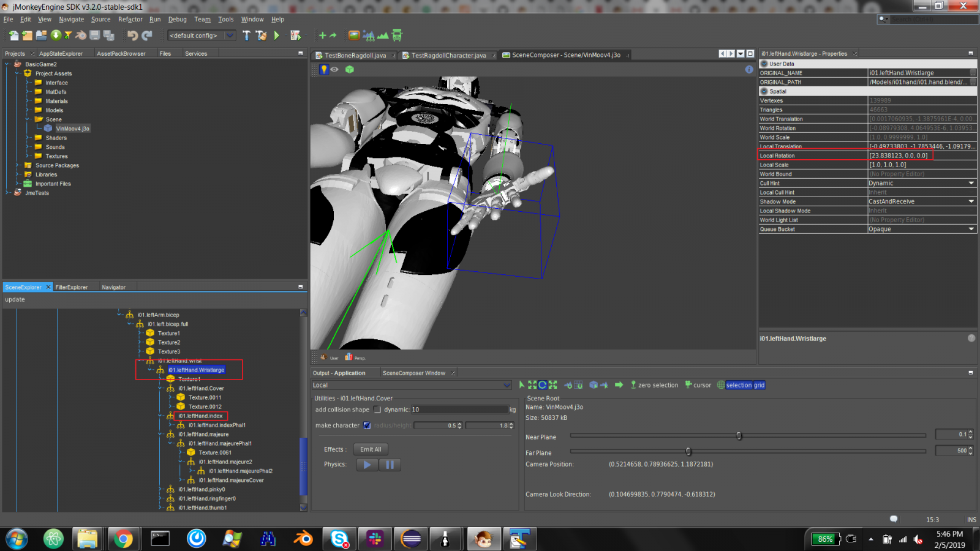Choose the select arrow tool in SceneComposer Window
The image size is (980, 551).
[x=522, y=384]
